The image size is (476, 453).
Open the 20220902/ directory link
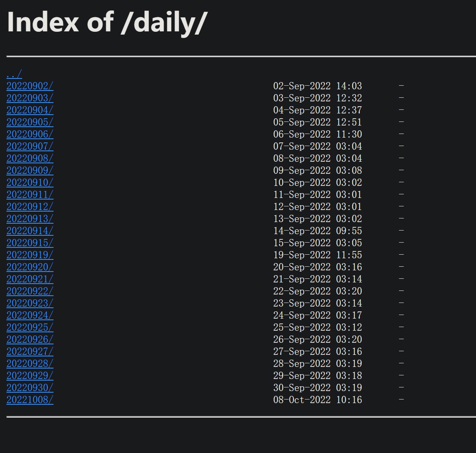(30, 86)
